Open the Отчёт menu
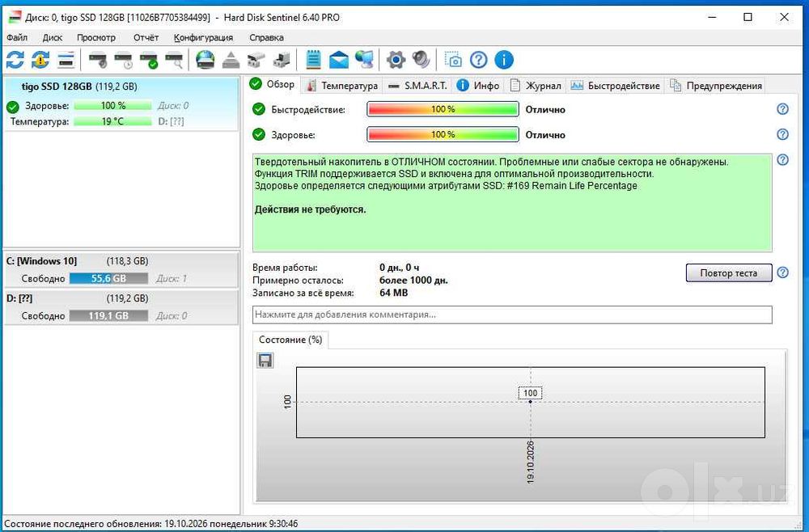809x532 pixels. 146,38
